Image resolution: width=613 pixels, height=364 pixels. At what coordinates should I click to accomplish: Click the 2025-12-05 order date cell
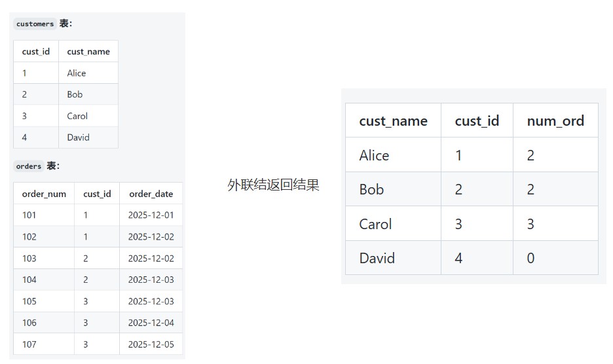coord(151,344)
